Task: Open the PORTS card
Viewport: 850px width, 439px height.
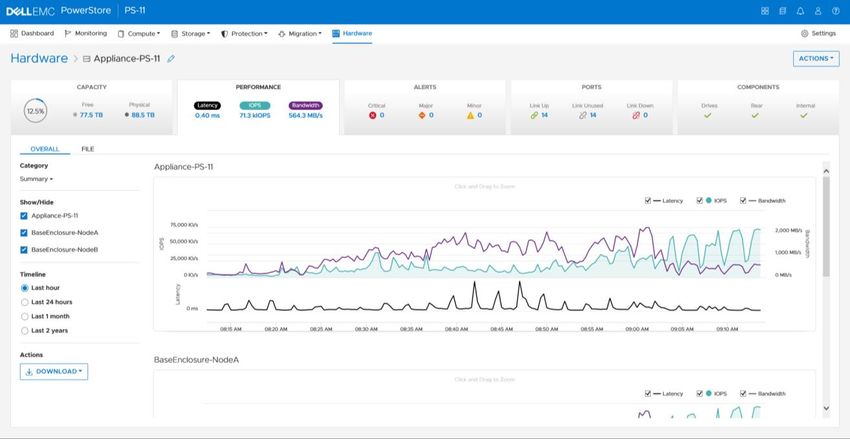Action: 591,107
